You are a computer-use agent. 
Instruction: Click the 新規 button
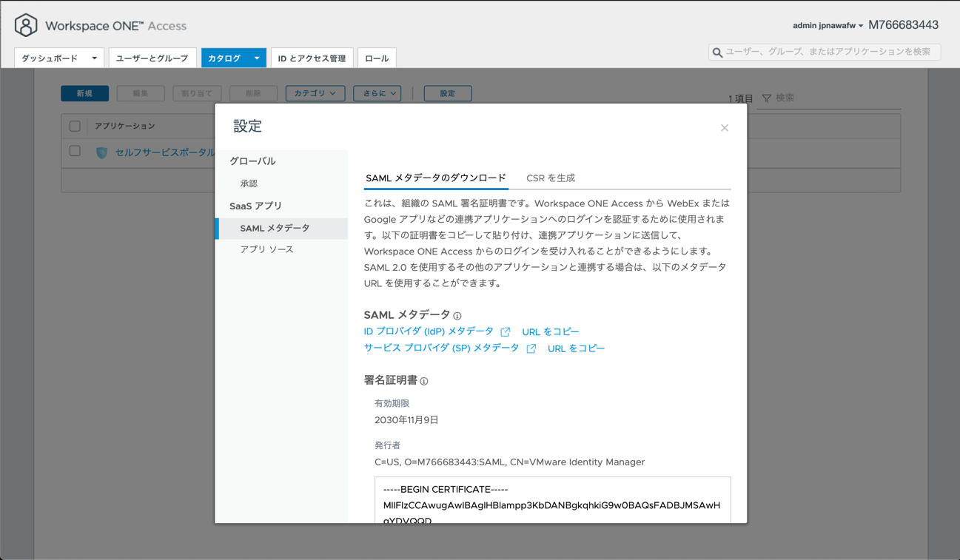click(x=84, y=93)
